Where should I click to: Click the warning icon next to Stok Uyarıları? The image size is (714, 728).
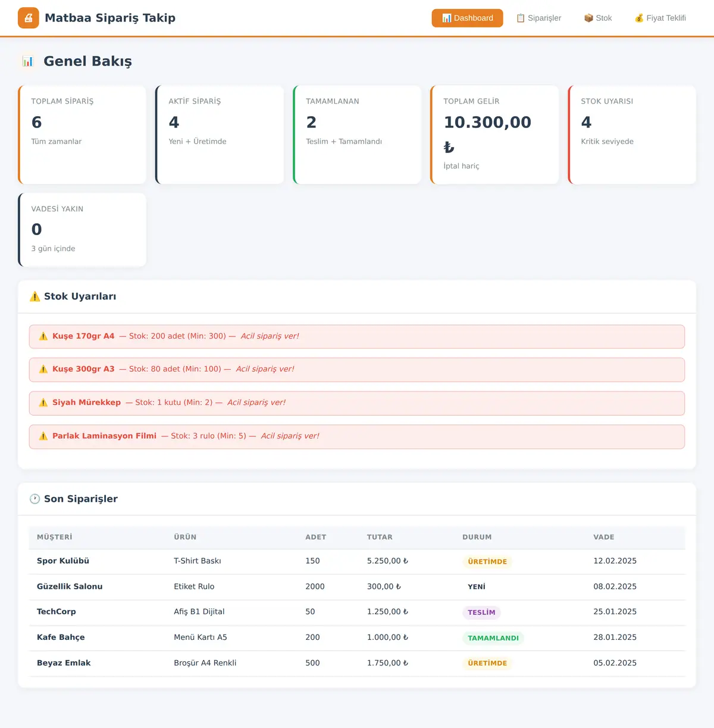tap(35, 296)
